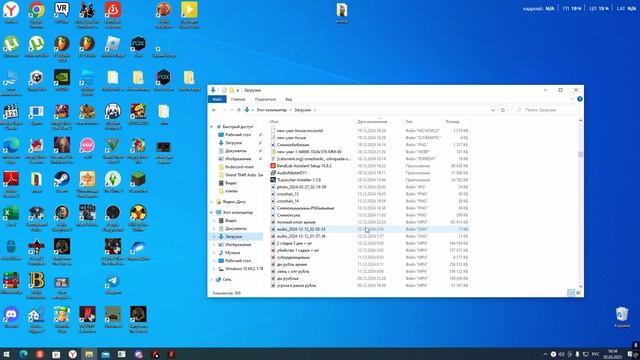This screenshot has height=360, width=640.
Task: Refresh the Downloads folder view
Action: pyautogui.click(x=502, y=110)
